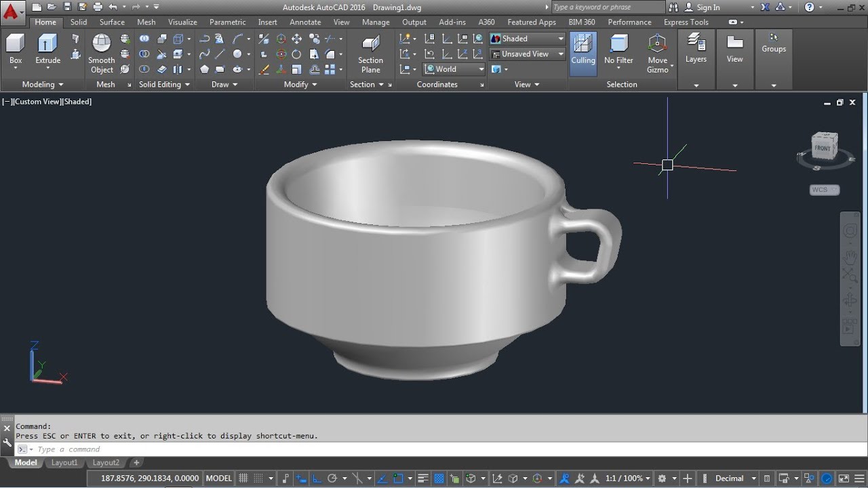Expand the Draw panel
This screenshot has height=488, width=868.
coord(224,85)
